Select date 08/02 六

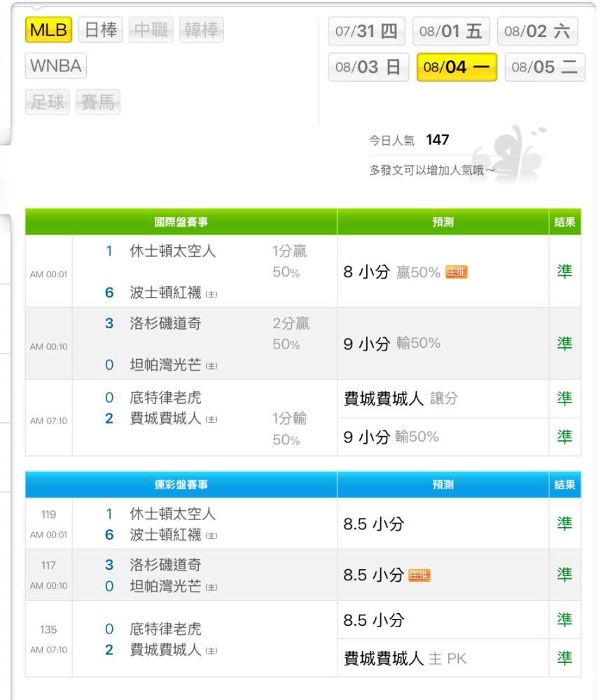pyautogui.click(x=537, y=31)
